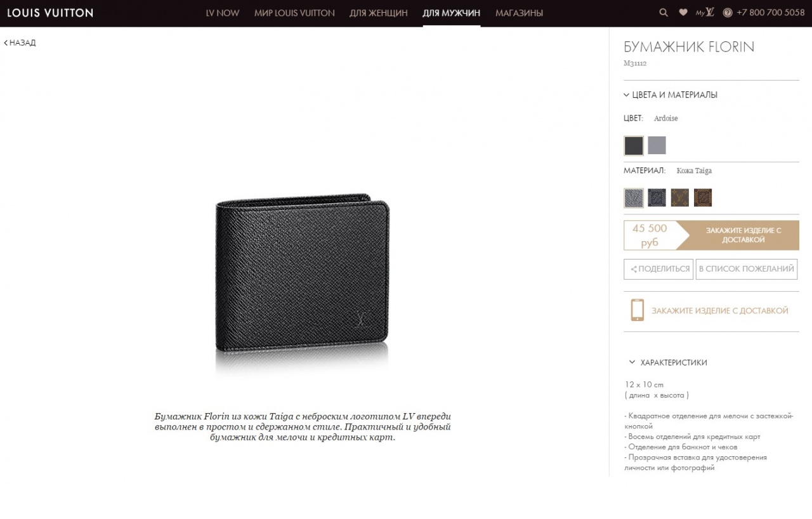The width and height of the screenshot is (812, 519).
Task: Open the MyLV account icon
Action: tap(705, 13)
